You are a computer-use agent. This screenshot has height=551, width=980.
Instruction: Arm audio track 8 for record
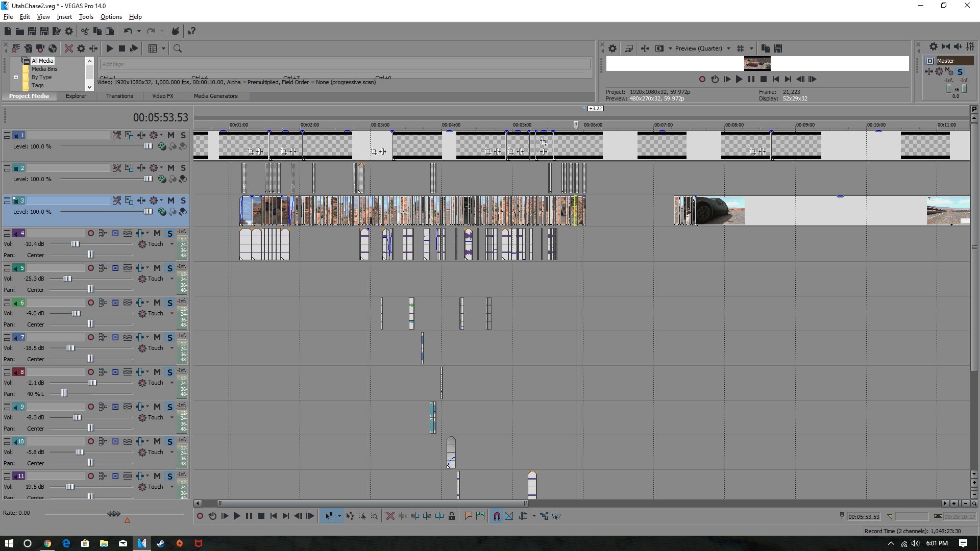[x=91, y=372]
